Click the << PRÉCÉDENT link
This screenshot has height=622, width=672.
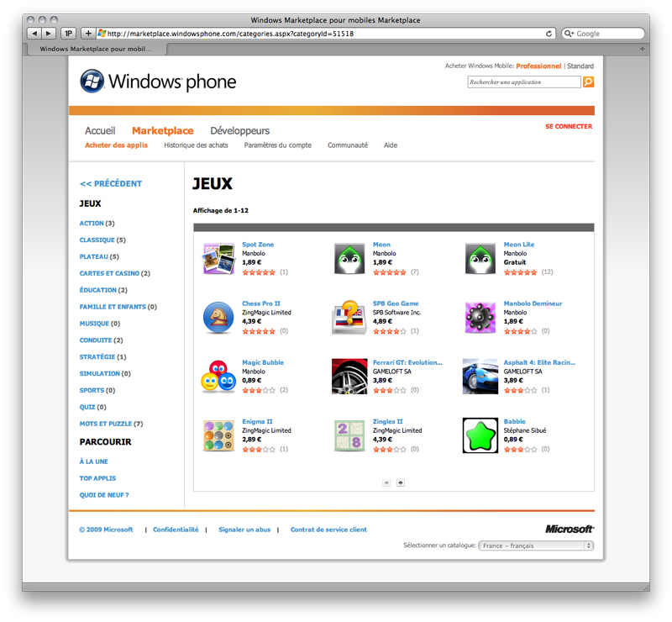(x=111, y=183)
